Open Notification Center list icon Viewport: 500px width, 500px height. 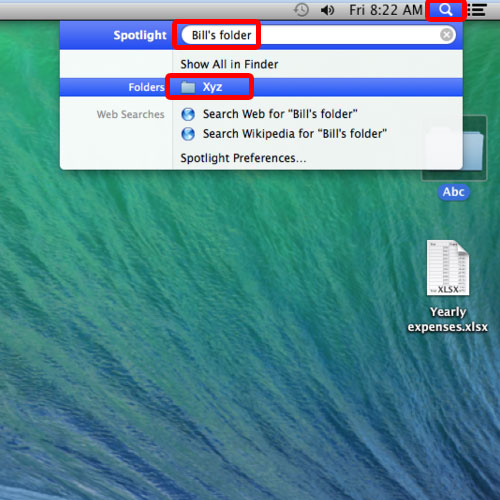pos(477,10)
